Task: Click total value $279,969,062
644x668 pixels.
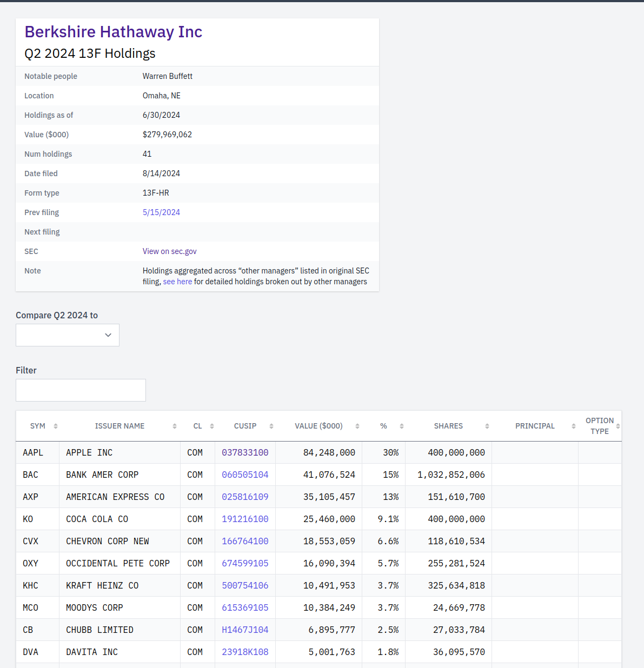Action: pyautogui.click(x=167, y=135)
